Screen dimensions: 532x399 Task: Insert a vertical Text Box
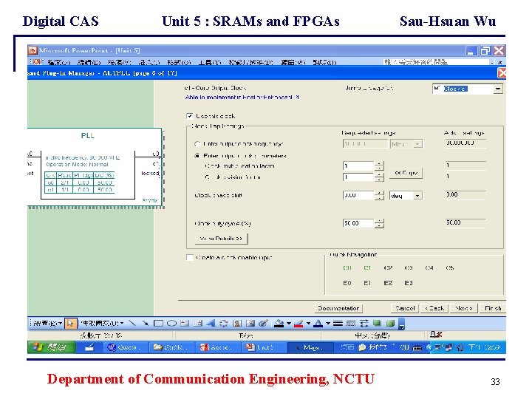[198, 324]
